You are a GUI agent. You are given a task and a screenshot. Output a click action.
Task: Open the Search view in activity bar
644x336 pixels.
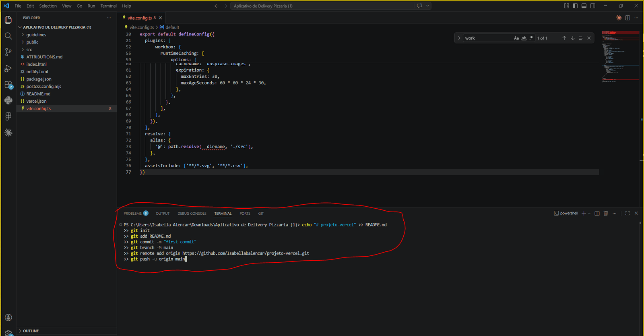pyautogui.click(x=8, y=36)
